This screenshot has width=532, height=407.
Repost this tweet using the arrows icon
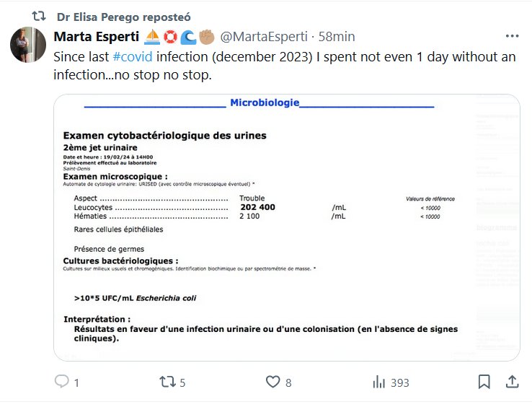[x=167, y=382]
